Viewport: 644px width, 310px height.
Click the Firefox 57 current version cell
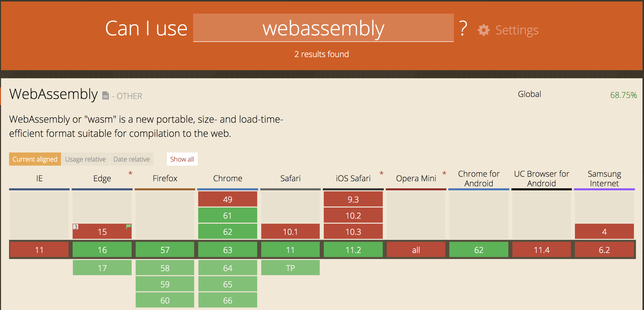165,250
